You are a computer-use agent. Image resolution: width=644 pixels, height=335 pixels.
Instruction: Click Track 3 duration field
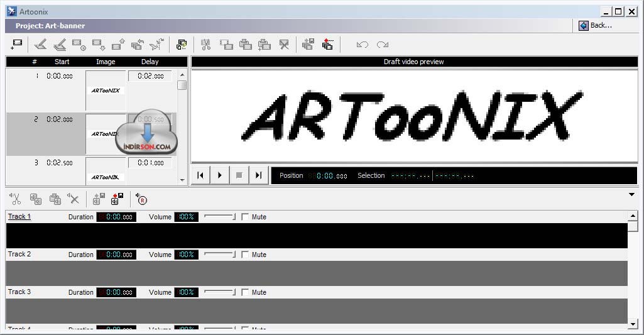[116, 293]
